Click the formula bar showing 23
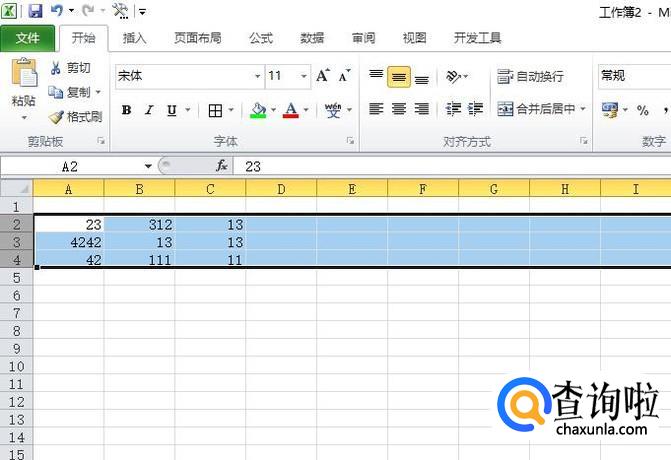This screenshot has width=671, height=460. [454, 166]
